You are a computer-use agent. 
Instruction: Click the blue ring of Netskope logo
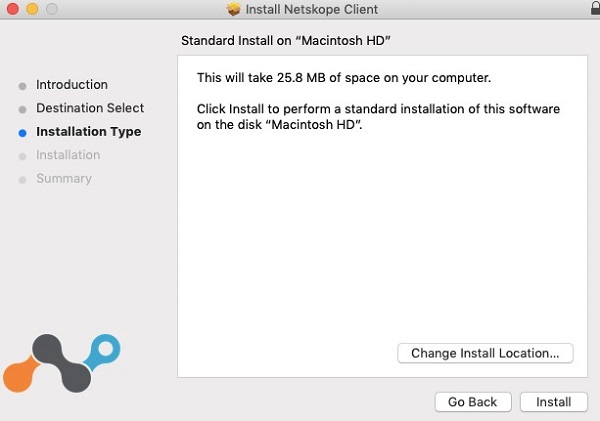click(105, 350)
